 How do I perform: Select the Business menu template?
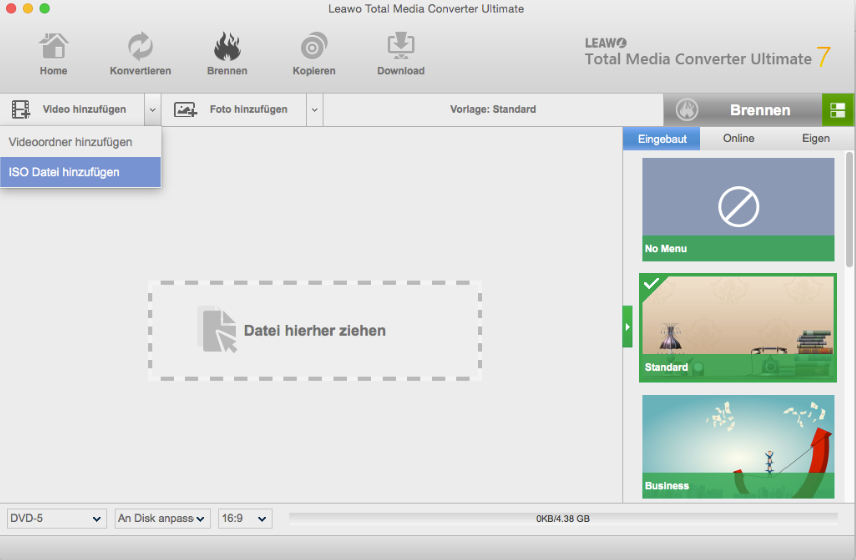pos(738,446)
